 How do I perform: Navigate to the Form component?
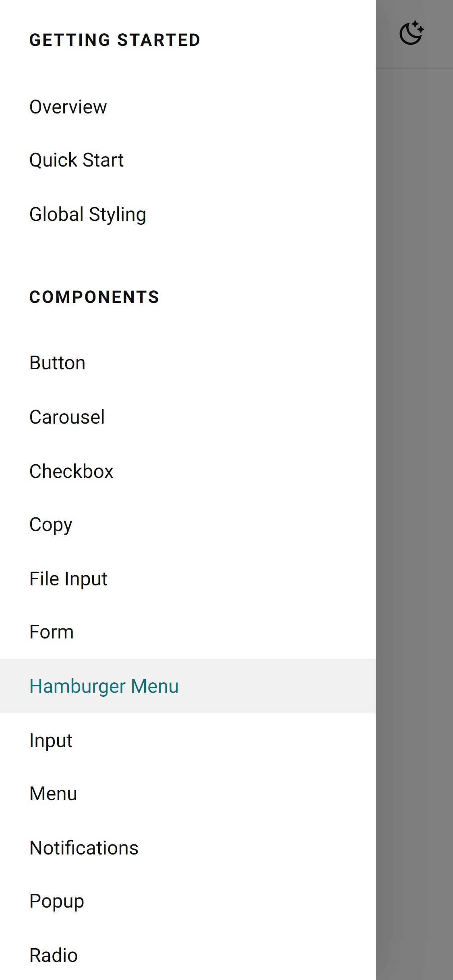coord(52,632)
